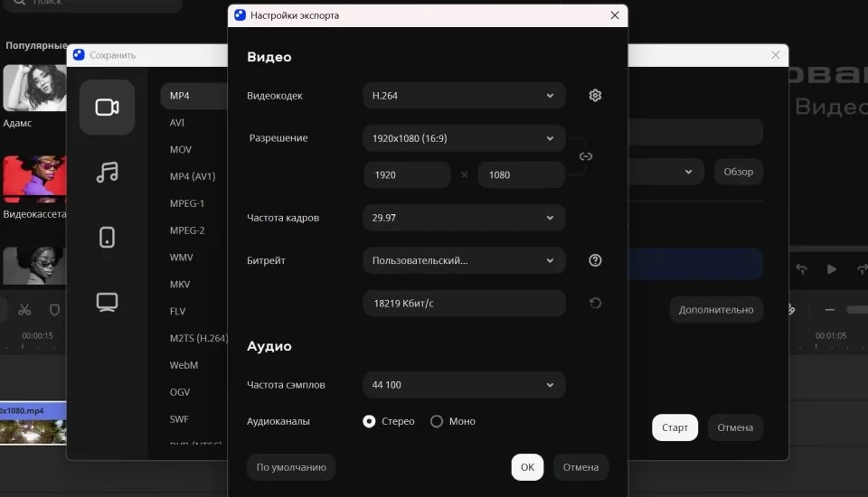This screenshot has width=868, height=497.
Task: Expand the Частота кадров 29.97 dropdown
Action: pos(464,218)
